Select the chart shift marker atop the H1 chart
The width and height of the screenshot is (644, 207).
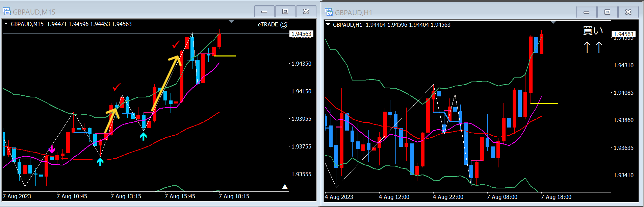tap(553, 22)
